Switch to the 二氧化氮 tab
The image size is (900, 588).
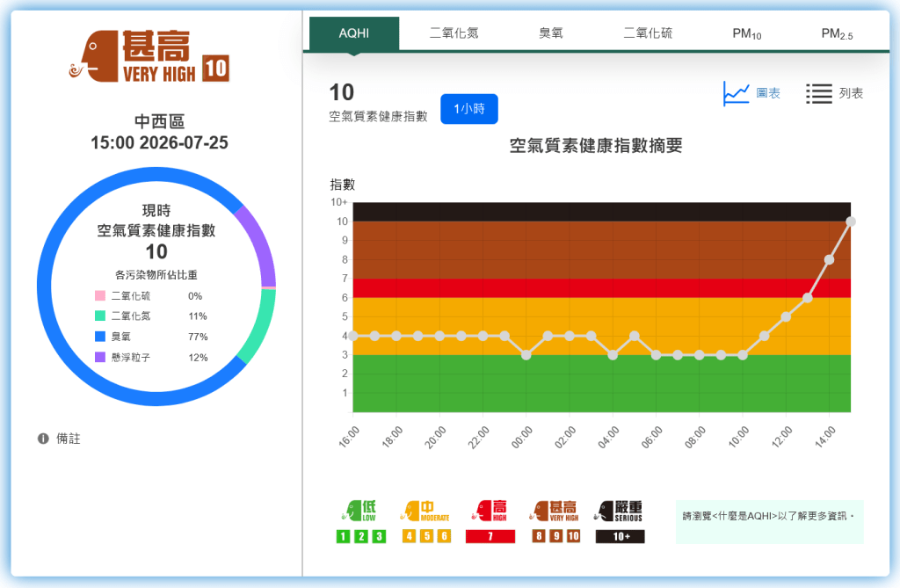click(454, 33)
